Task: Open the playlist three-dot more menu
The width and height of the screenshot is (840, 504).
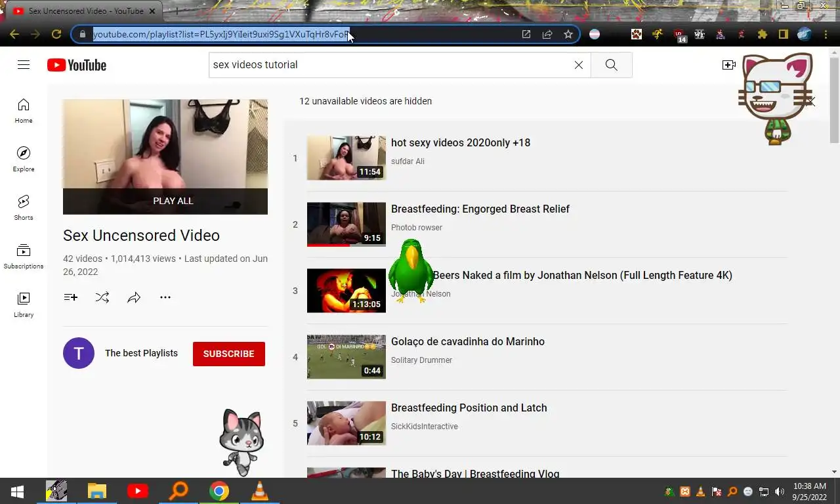Action: pyautogui.click(x=165, y=297)
